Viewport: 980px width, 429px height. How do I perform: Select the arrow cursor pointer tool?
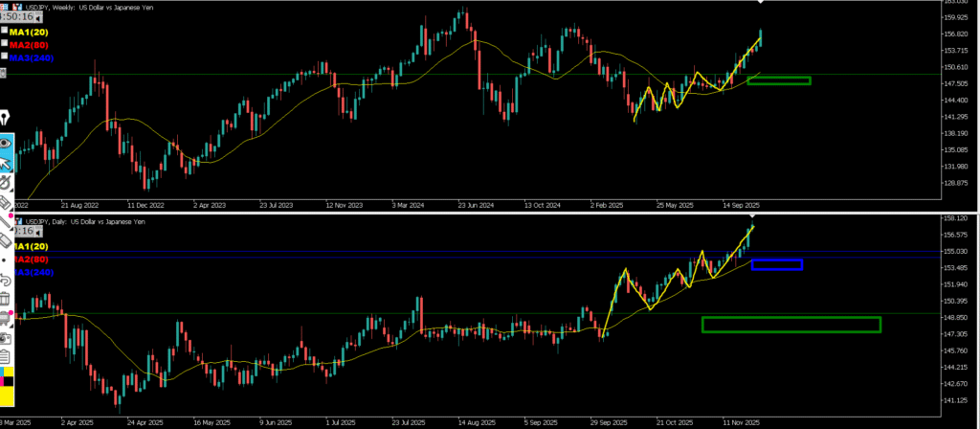(x=6, y=164)
